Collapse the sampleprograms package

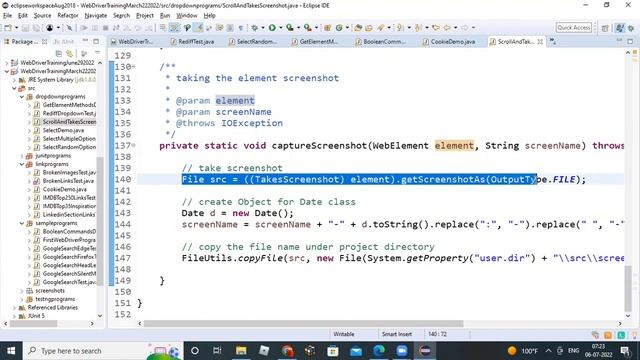[22, 223]
